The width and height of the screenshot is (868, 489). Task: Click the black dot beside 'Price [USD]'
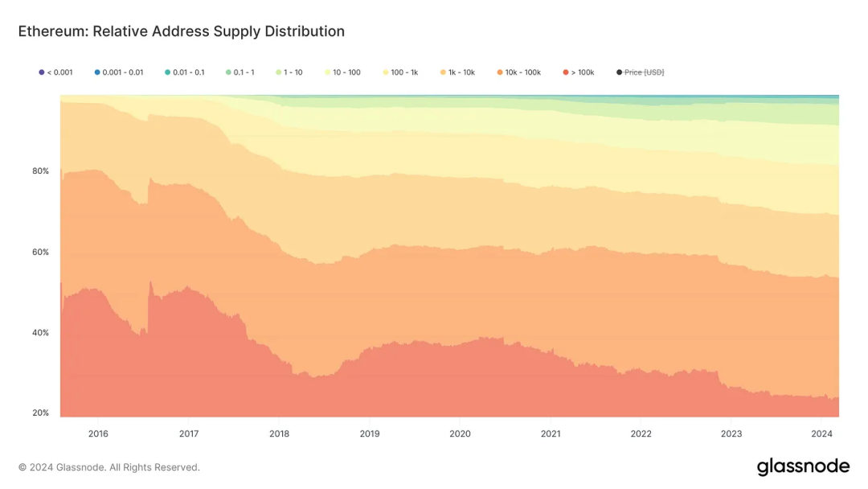click(620, 72)
